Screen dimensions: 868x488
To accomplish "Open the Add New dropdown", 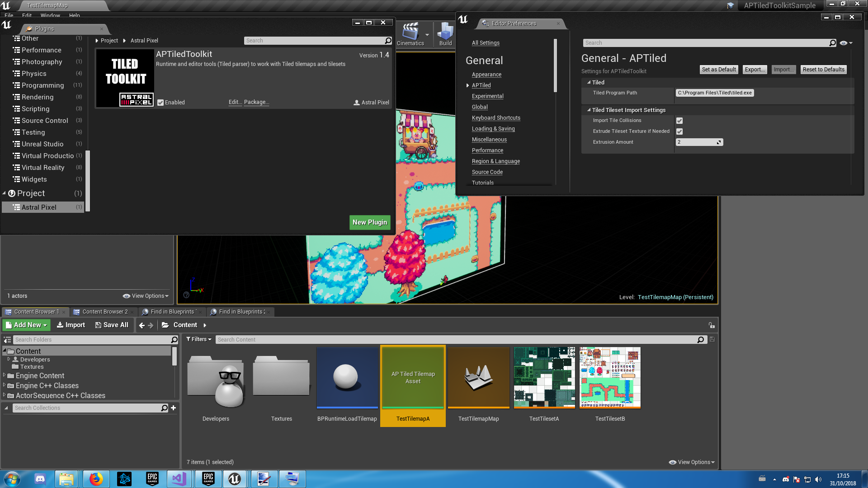I will (x=26, y=325).
